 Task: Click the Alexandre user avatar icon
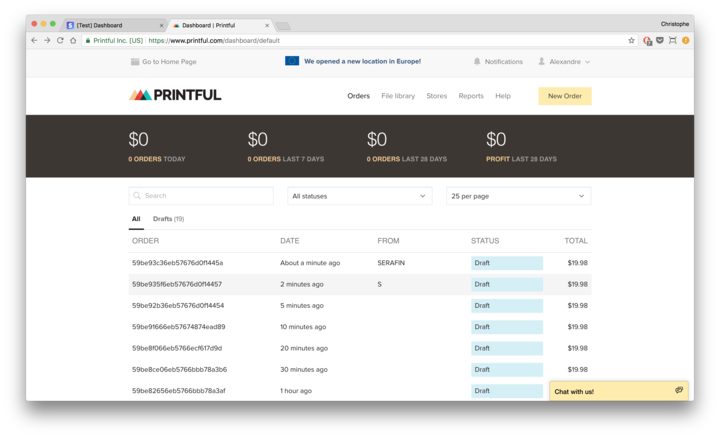click(541, 61)
